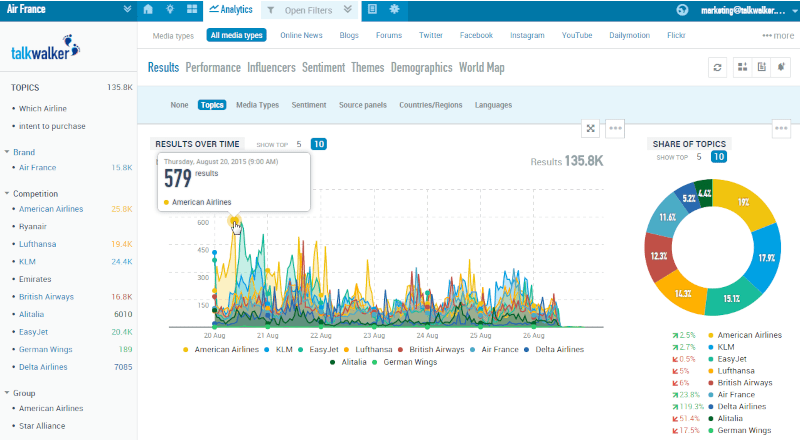Image resolution: width=803 pixels, height=441 pixels.
Task: Click the refresh results button
Action: pos(717,67)
